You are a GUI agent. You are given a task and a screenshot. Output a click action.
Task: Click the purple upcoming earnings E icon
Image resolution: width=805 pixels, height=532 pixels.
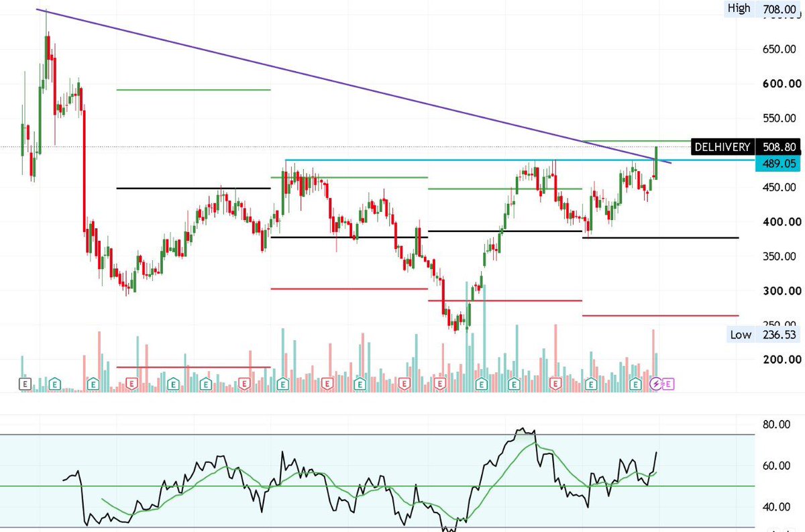coord(669,384)
